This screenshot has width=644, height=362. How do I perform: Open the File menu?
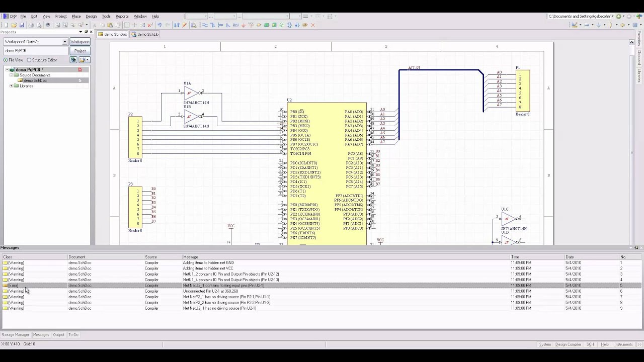click(23, 16)
